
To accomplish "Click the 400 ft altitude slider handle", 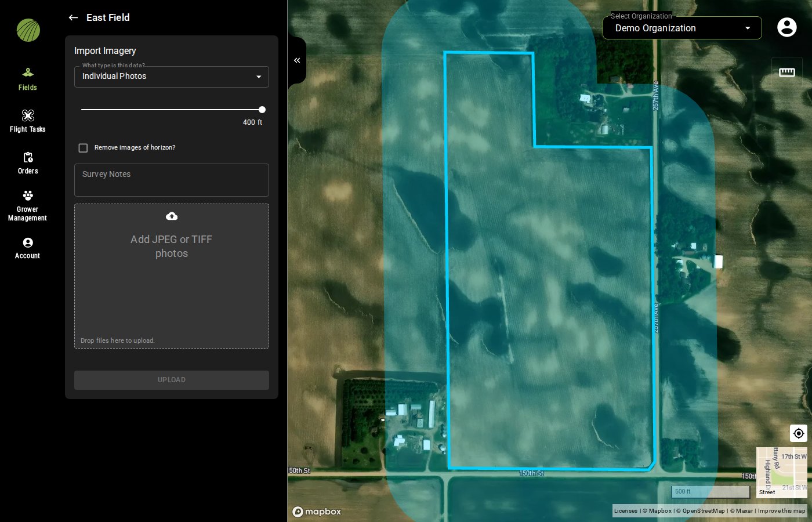I will [262, 110].
